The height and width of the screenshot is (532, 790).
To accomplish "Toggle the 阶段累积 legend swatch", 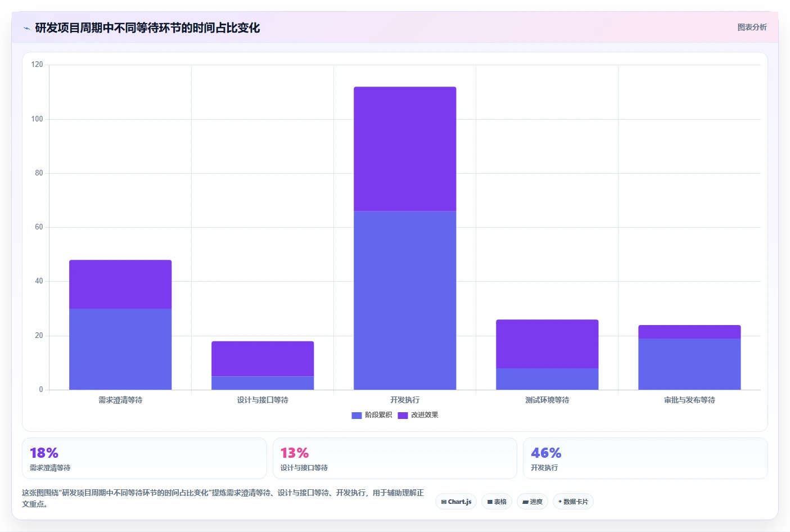I will [356, 416].
